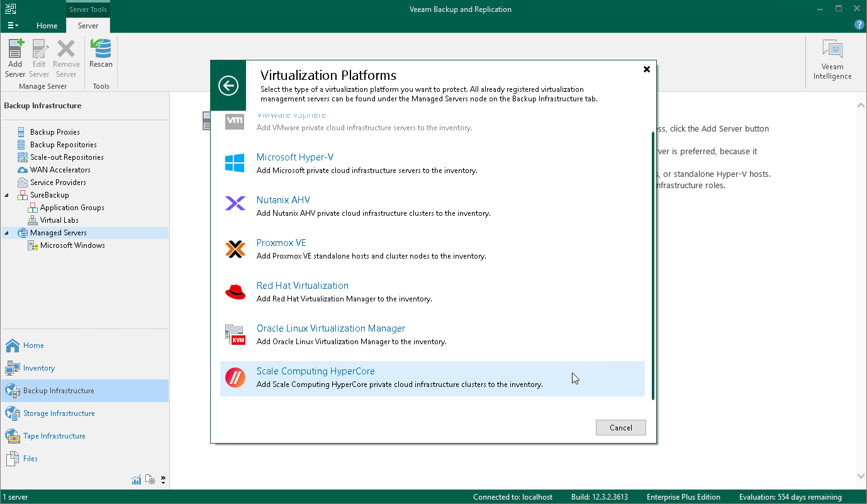Open the Backup Infrastructure navigation view
The height and width of the screenshot is (504, 867).
84,391
